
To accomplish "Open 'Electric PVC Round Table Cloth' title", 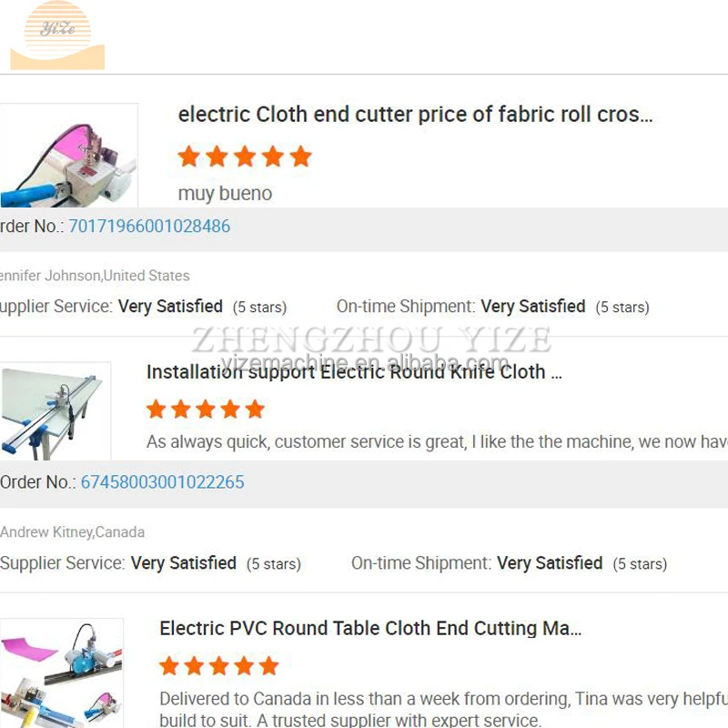I will click(x=370, y=629).
